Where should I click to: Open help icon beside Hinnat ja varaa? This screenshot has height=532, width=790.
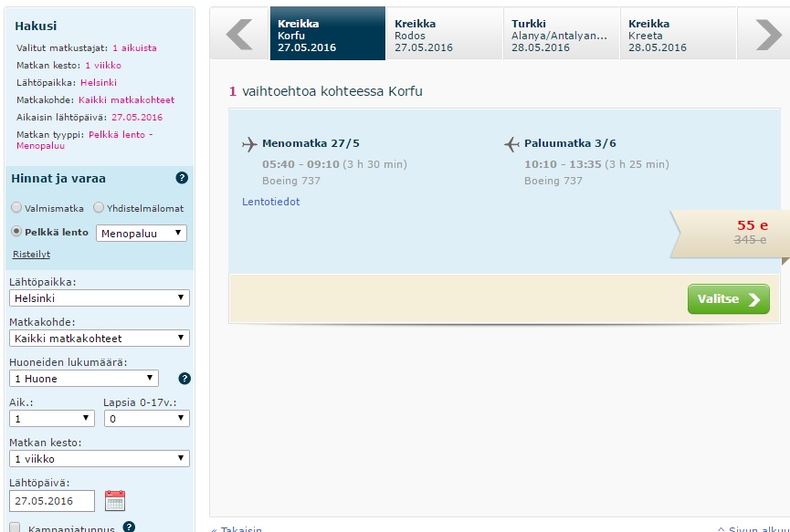[x=182, y=178]
